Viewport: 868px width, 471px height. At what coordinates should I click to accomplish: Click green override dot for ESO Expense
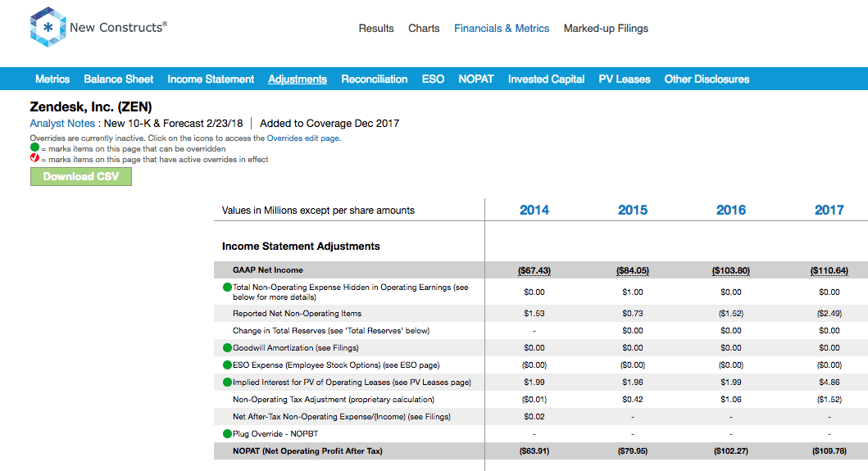(x=227, y=365)
